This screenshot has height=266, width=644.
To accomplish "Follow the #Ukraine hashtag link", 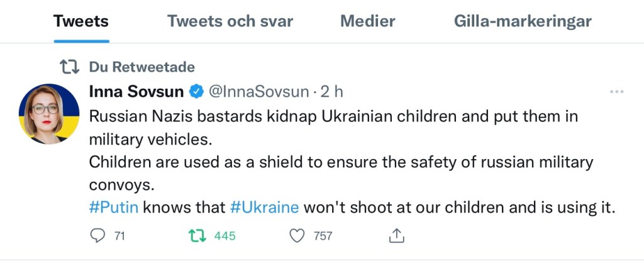I will [x=264, y=207].
